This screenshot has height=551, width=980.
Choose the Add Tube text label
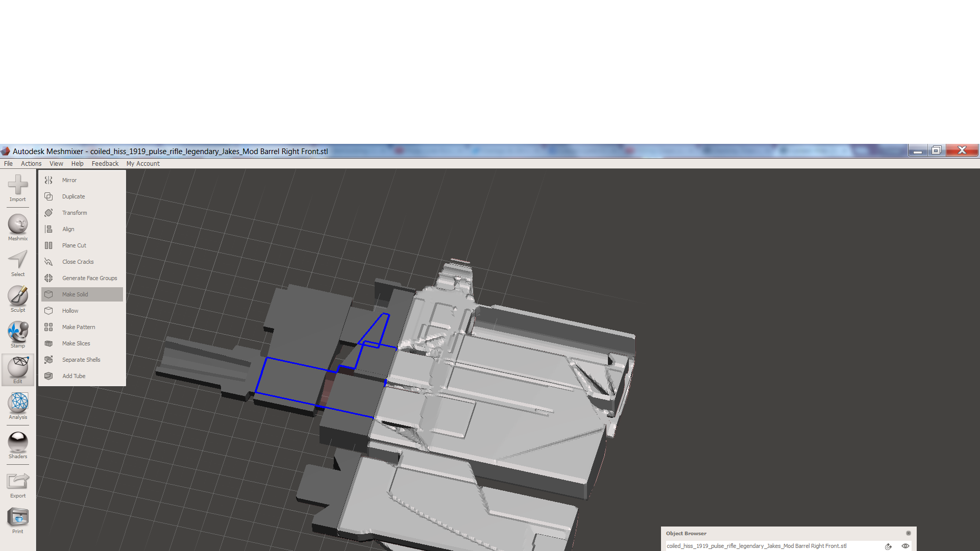pos(74,376)
